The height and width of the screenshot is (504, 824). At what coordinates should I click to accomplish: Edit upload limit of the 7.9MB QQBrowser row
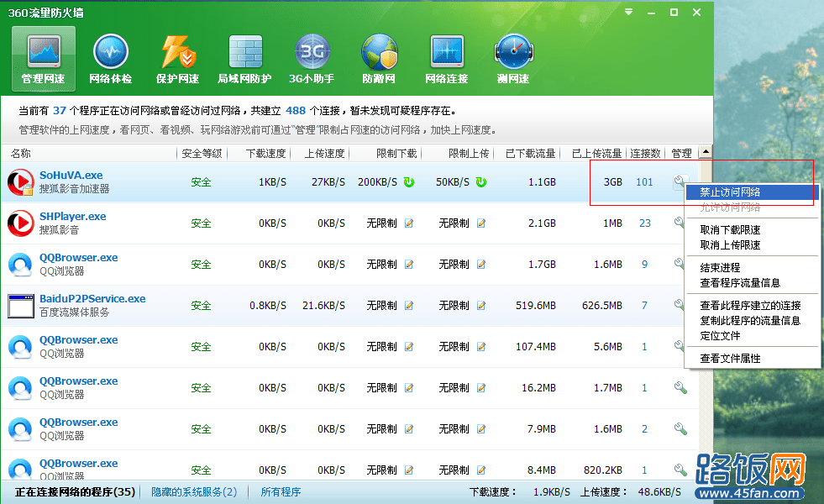(x=480, y=429)
